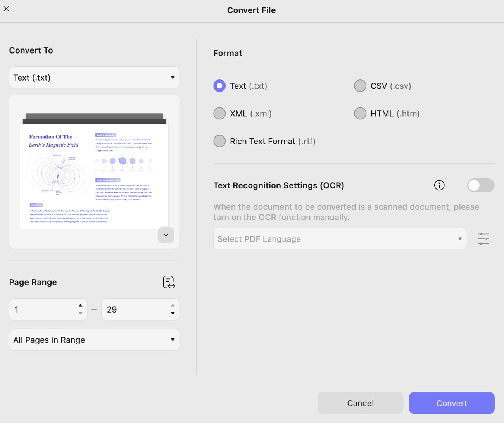Choose XML (.xml) radio button
Image resolution: width=504 pixels, height=423 pixels.
tap(219, 114)
